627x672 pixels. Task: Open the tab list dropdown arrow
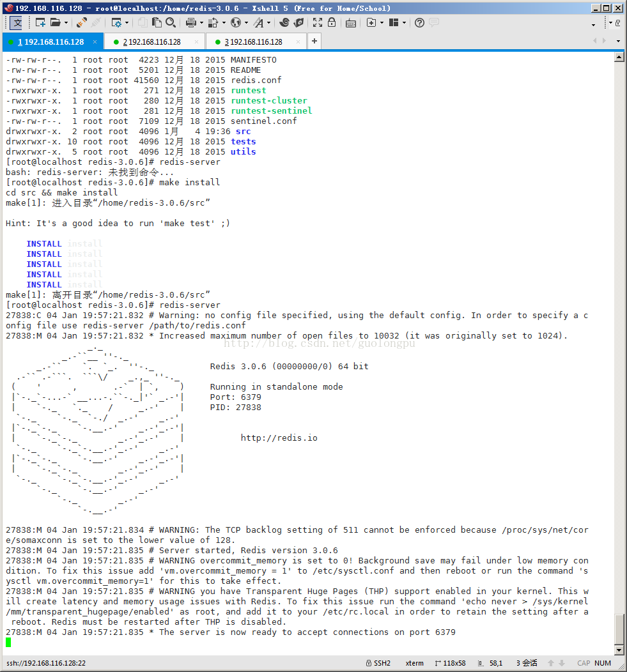618,41
